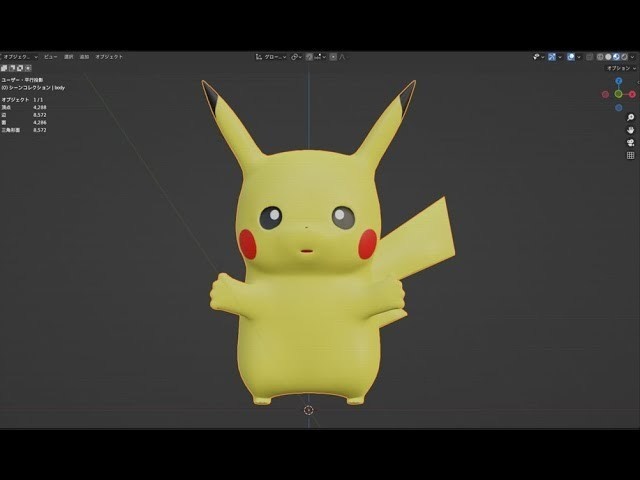Open the snapping options dropdown
Image resolution: width=640 pixels, height=480 pixels.
[x=320, y=57]
